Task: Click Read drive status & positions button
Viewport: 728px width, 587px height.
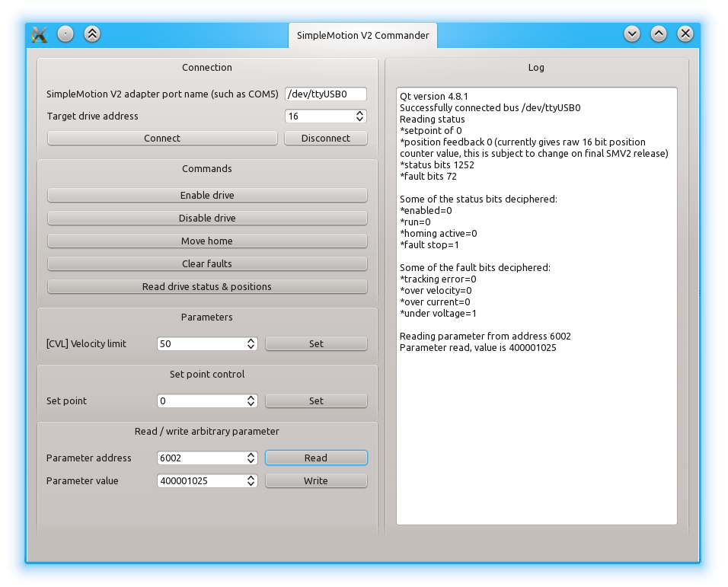Action: tap(207, 287)
